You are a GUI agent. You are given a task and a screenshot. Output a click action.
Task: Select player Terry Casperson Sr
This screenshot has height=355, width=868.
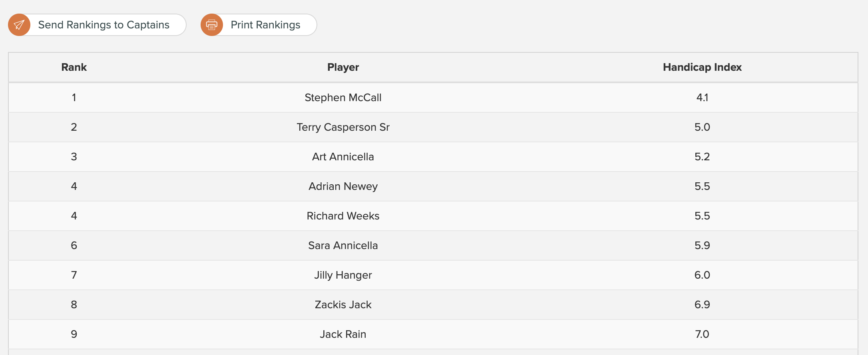(343, 127)
